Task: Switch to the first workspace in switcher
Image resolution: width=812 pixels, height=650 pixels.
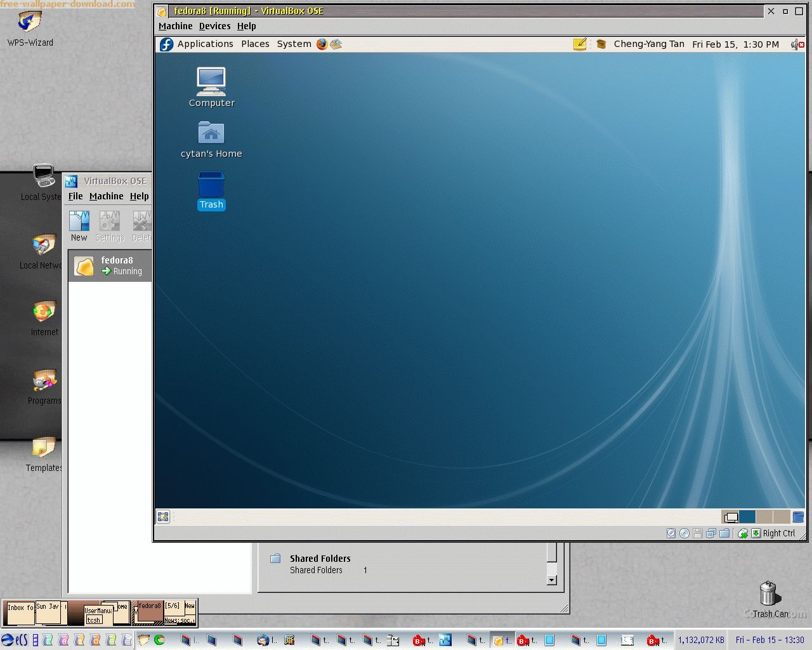Action: [x=730, y=517]
